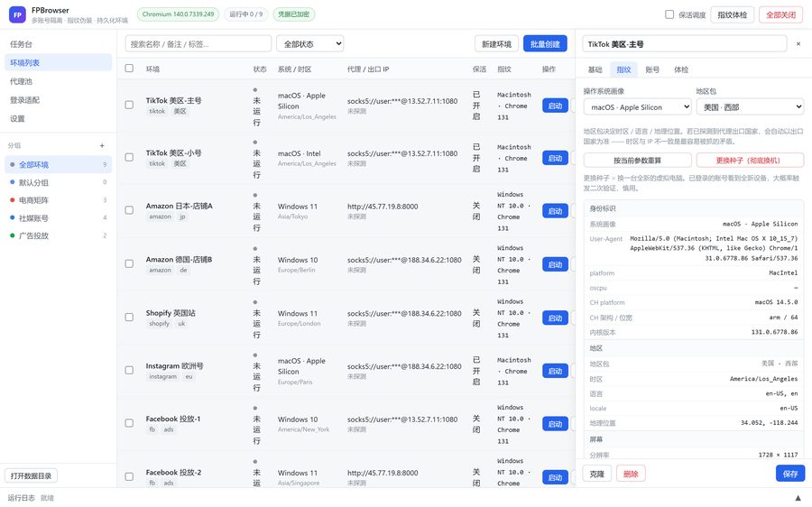Click the Chromium 140.0.7339.249 version badge
The width and height of the screenshot is (812, 507).
[178, 14]
